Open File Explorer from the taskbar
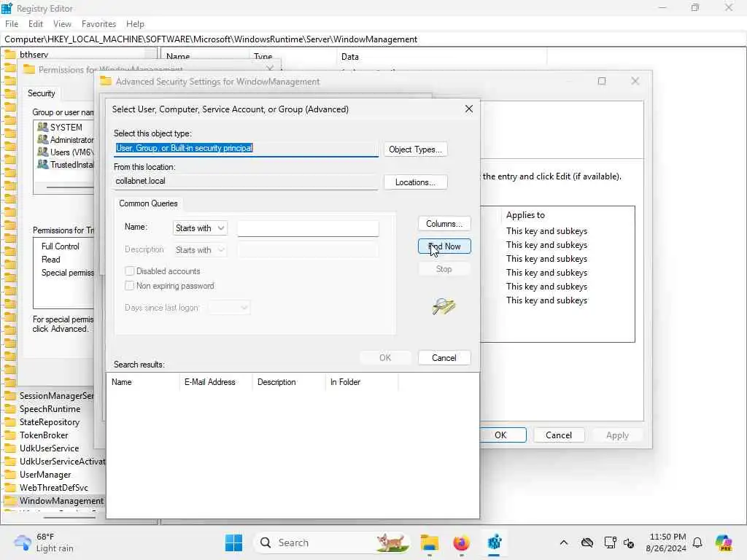Image resolution: width=747 pixels, height=560 pixels. [x=429, y=542]
